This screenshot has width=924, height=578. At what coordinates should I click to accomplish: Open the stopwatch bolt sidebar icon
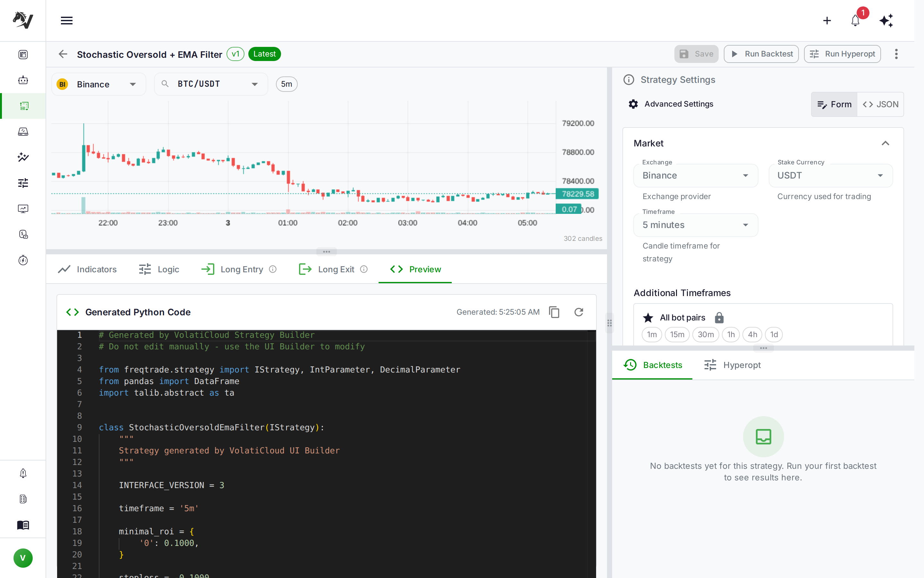[x=23, y=260]
